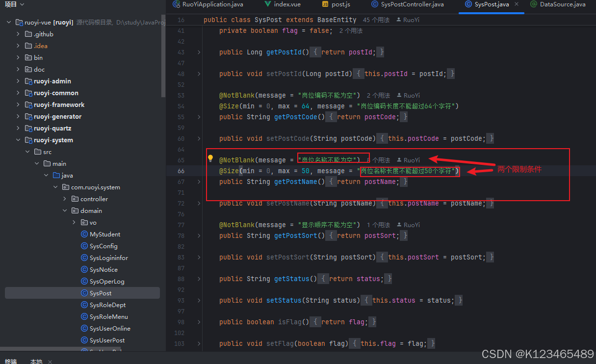Screen dimensions: 596x364
Task: Click the Vue icon on index.vue tab
Action: [x=268, y=4]
